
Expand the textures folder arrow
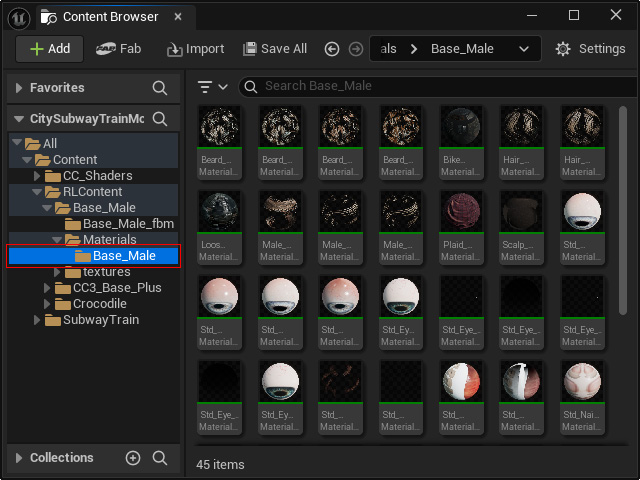point(57,272)
